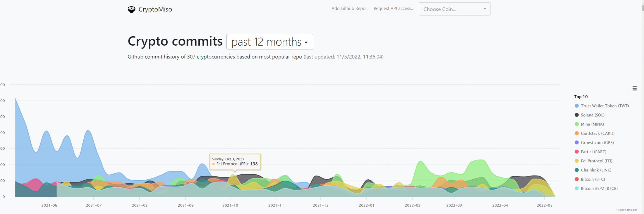Click the Fei Protocol yellow legend marker
644x214 pixels.
[x=576, y=161]
